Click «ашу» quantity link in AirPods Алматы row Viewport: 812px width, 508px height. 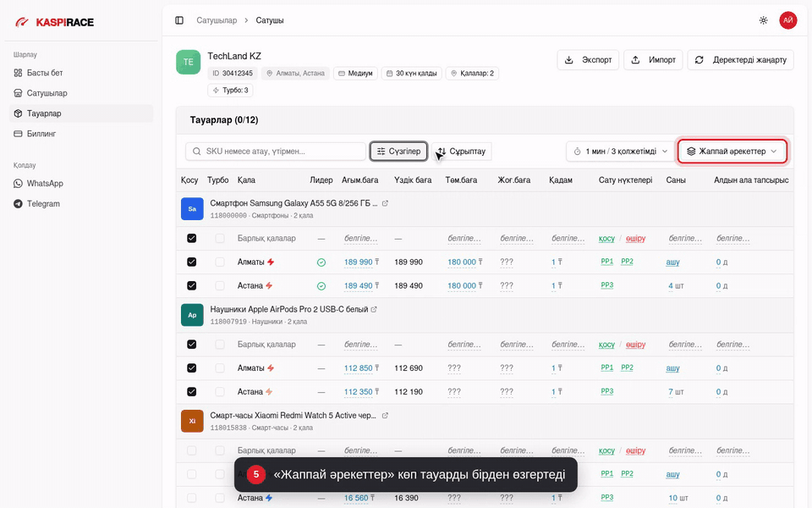point(672,368)
